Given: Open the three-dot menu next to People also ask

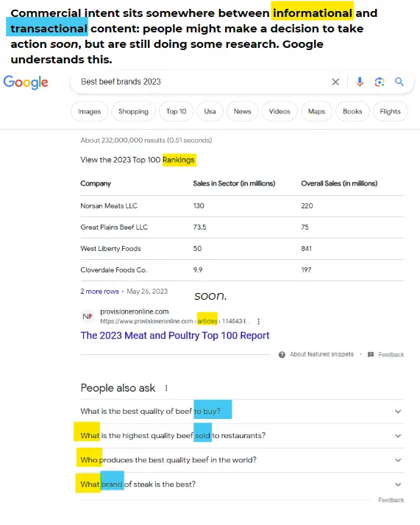Looking at the screenshot, I should point(166,388).
